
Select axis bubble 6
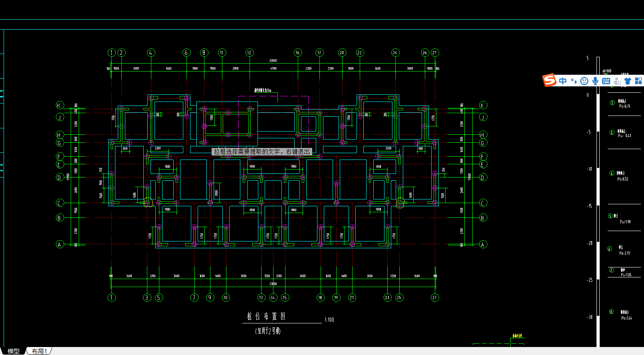coord(186,52)
